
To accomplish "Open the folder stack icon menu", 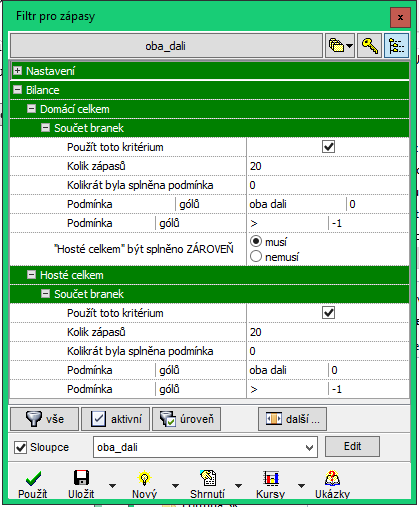I will 340,46.
